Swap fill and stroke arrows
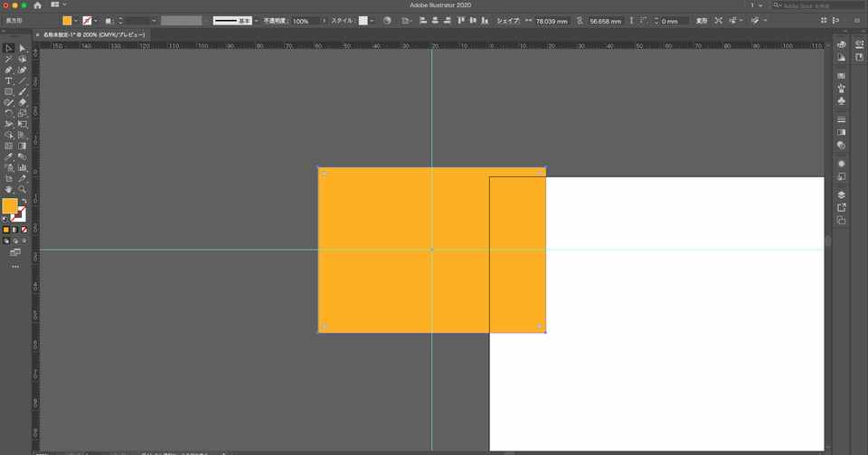 24,202
